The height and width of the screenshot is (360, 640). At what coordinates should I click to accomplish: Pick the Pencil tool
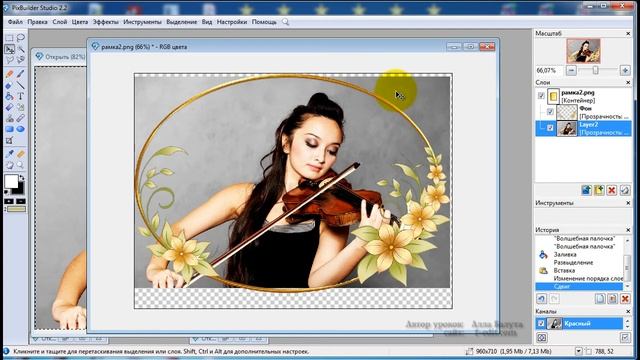coord(9,74)
